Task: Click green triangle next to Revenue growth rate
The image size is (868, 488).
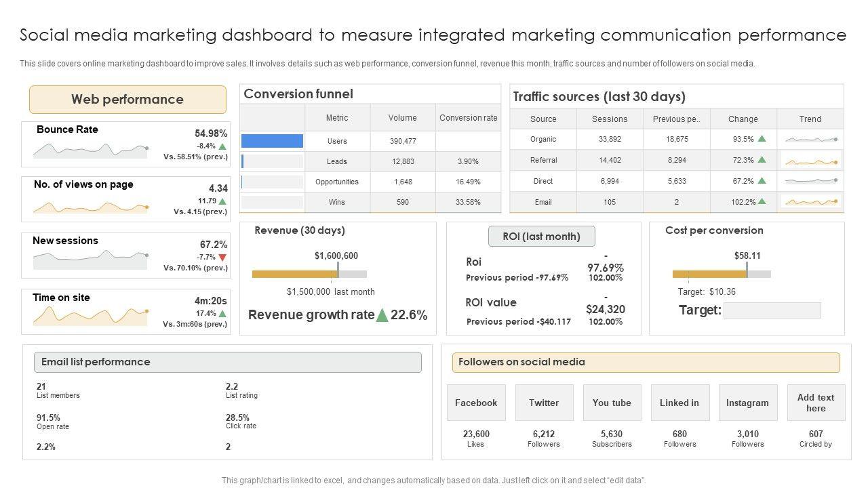Action: (x=382, y=314)
